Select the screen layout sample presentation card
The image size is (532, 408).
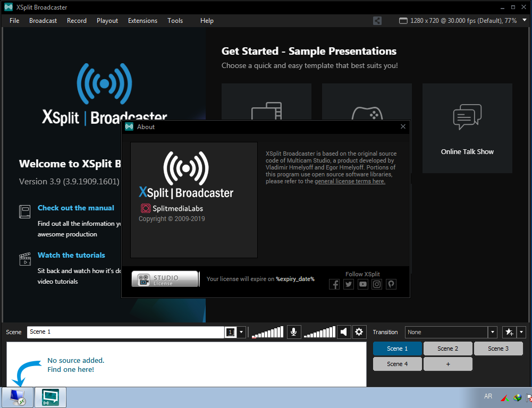tap(266, 102)
